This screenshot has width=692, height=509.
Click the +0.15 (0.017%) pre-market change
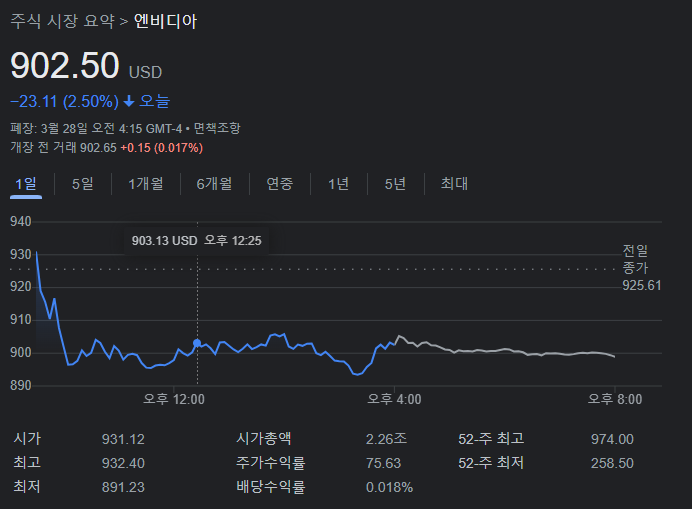point(162,148)
